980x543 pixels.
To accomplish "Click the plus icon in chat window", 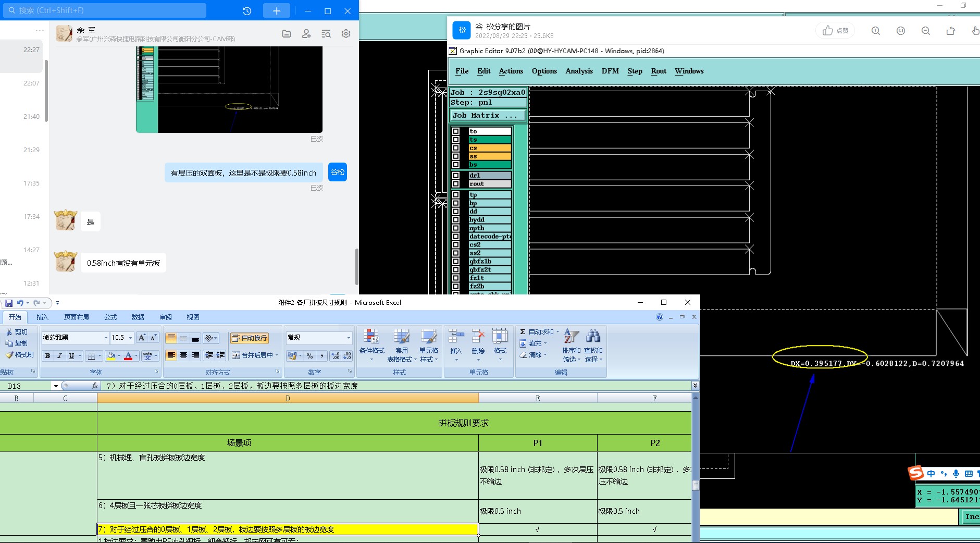I will point(277,11).
